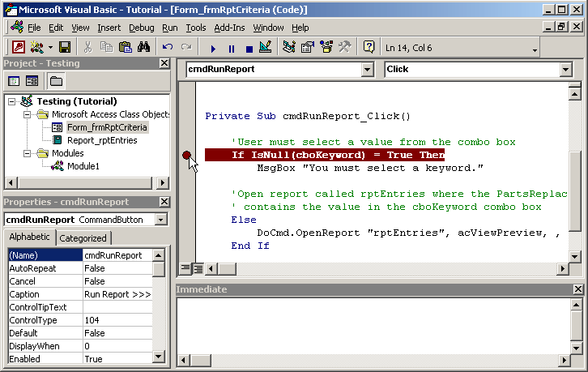Click inside the Immediate window text area
The height and width of the screenshot is (372, 588).
(373, 325)
